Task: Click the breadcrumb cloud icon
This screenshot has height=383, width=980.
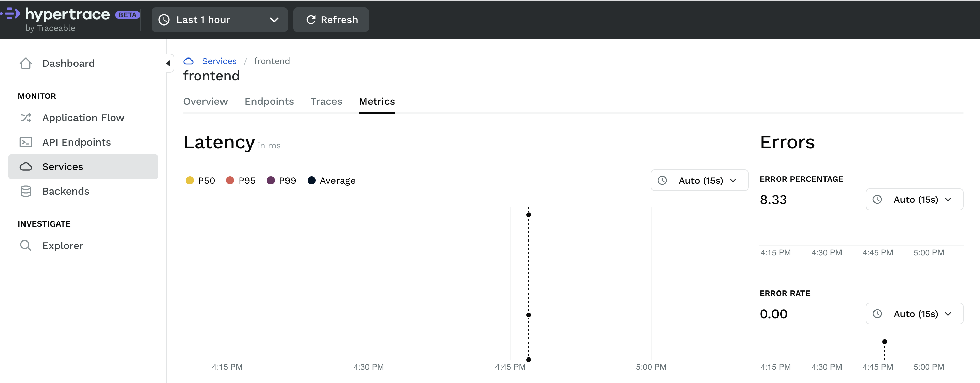Action: coord(189,61)
